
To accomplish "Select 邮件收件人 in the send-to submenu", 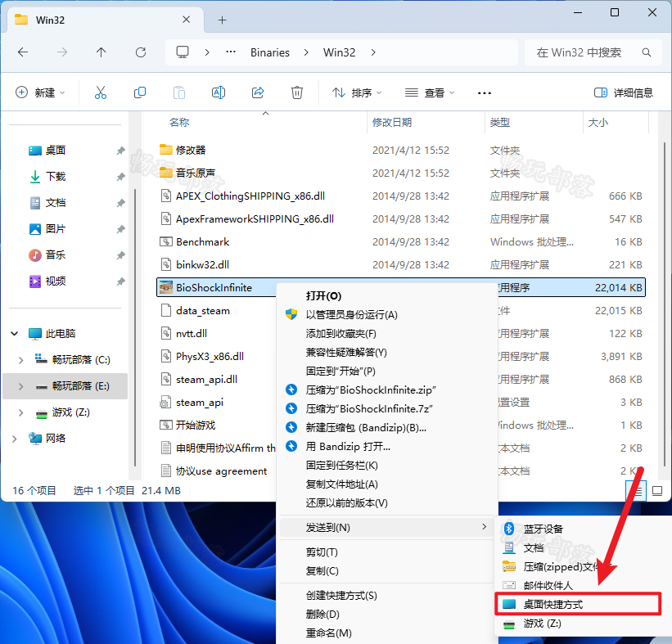I will click(584, 585).
